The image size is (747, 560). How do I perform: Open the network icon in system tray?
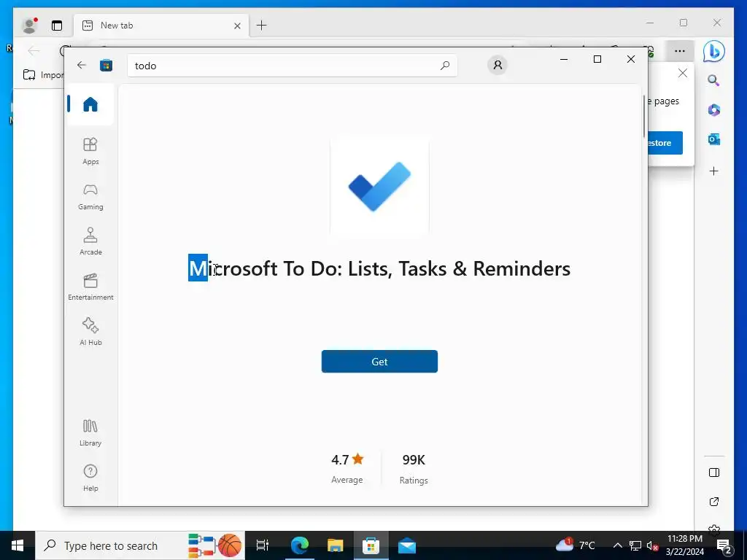pos(635,545)
